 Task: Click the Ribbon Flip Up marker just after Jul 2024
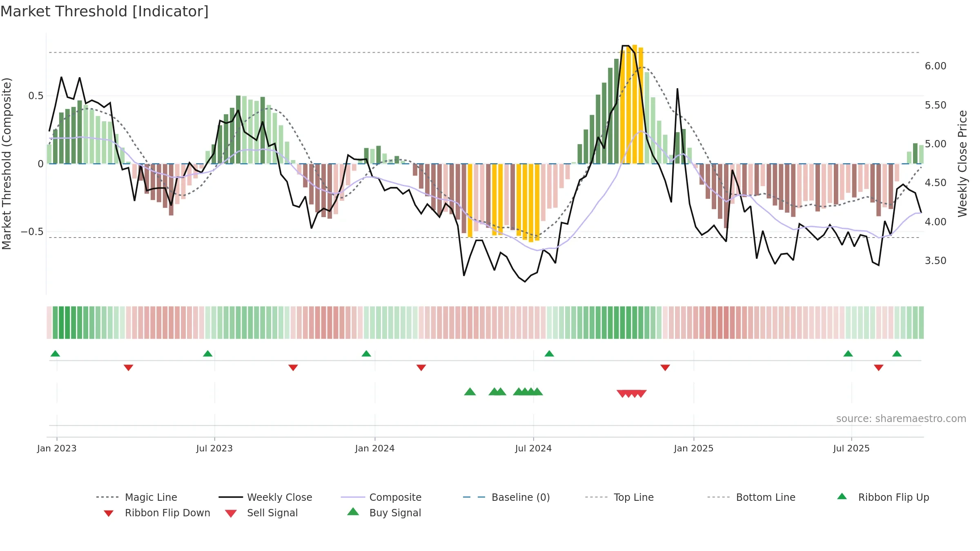pos(549,353)
